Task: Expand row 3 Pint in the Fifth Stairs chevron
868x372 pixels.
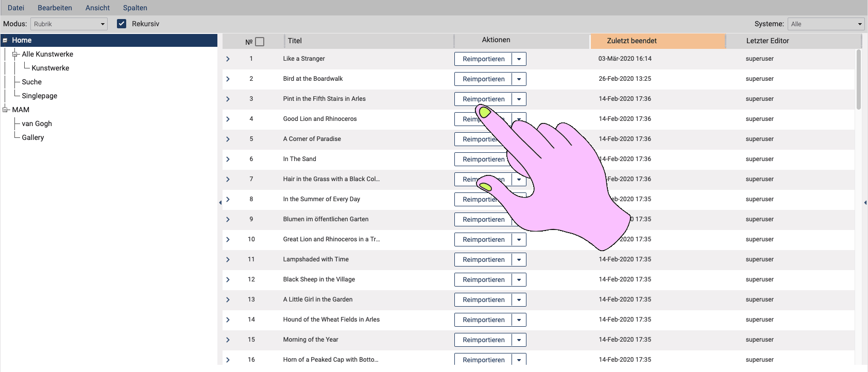Action: (228, 99)
